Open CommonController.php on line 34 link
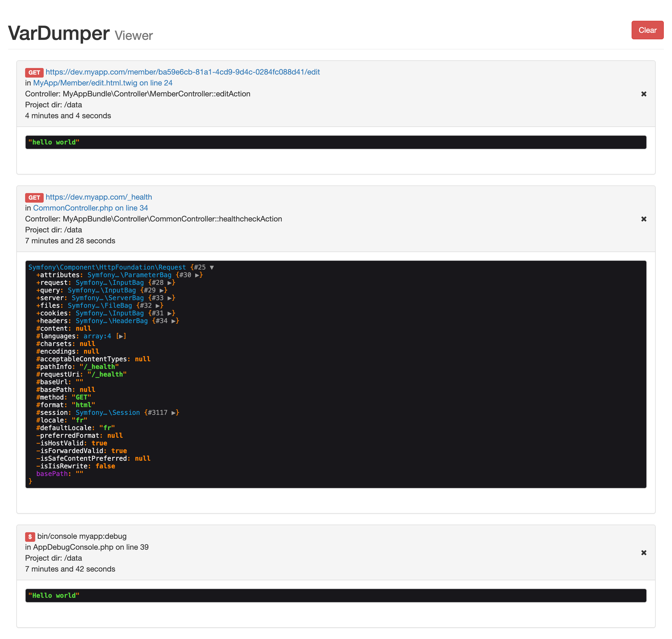The width and height of the screenshot is (672, 639). tap(90, 208)
